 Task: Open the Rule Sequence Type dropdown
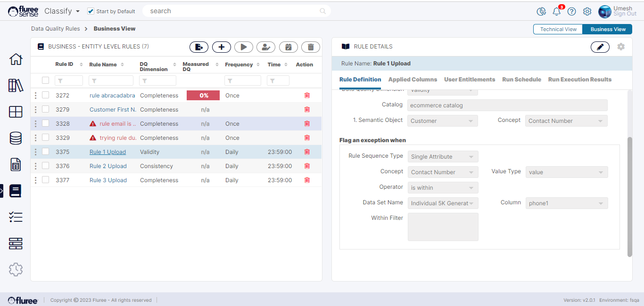point(443,157)
